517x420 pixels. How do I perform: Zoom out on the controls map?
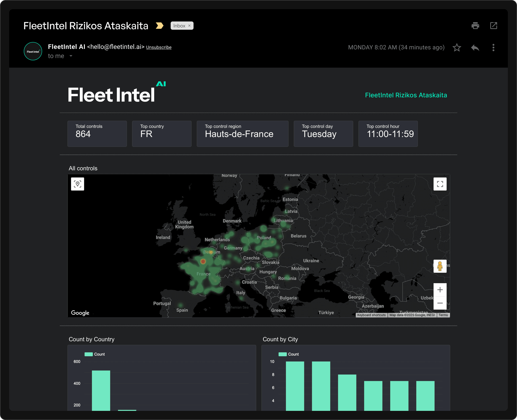440,303
